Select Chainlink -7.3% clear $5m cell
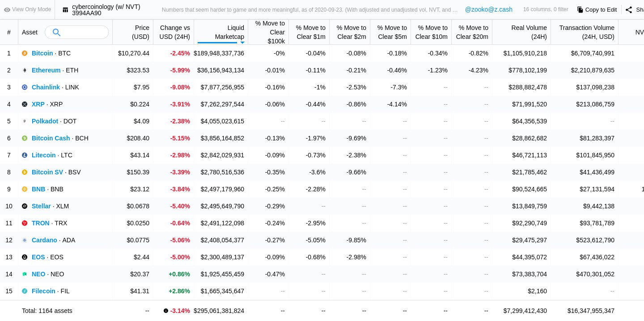644x321 pixels. pos(399,87)
